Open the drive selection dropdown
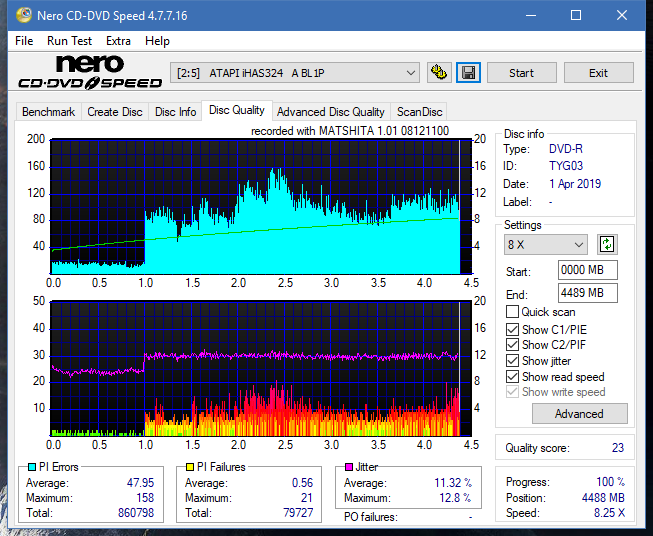 (x=295, y=73)
